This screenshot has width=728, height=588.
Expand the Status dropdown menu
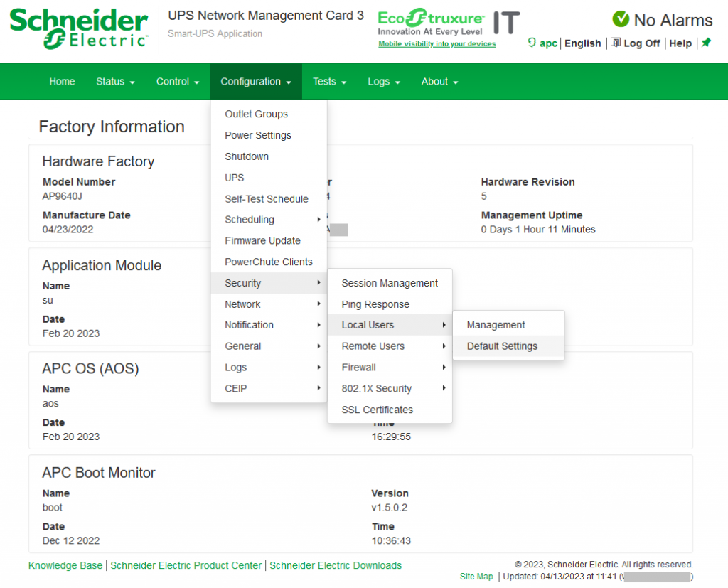pos(116,82)
